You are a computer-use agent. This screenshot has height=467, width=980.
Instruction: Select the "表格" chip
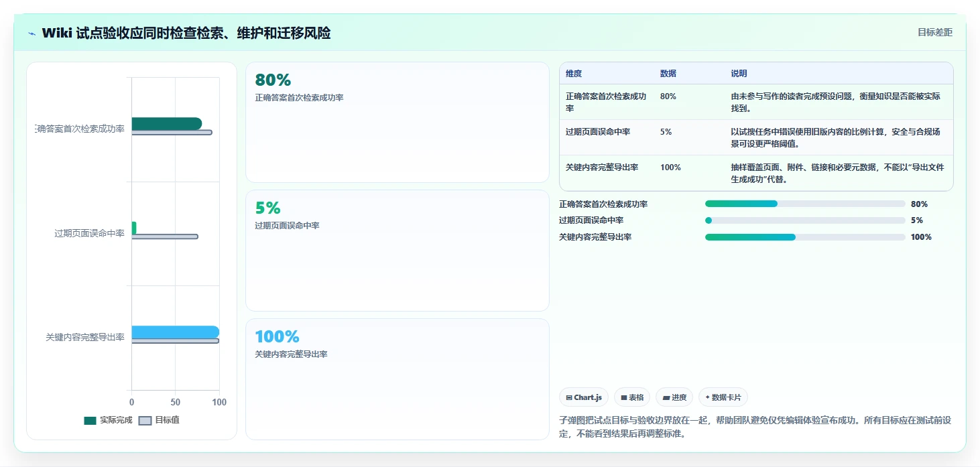[x=632, y=397]
